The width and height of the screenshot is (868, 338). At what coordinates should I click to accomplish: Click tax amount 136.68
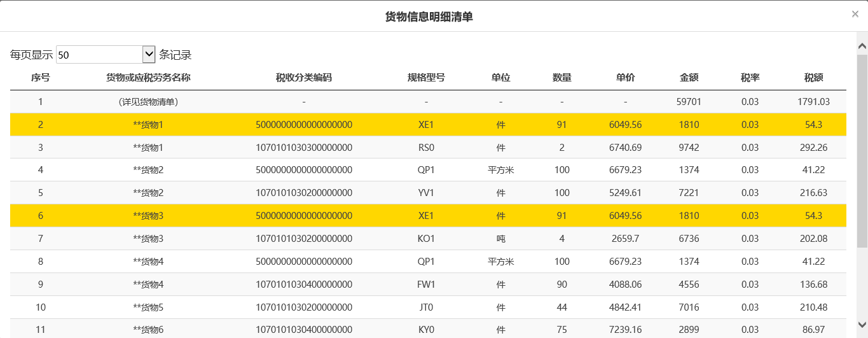(814, 285)
